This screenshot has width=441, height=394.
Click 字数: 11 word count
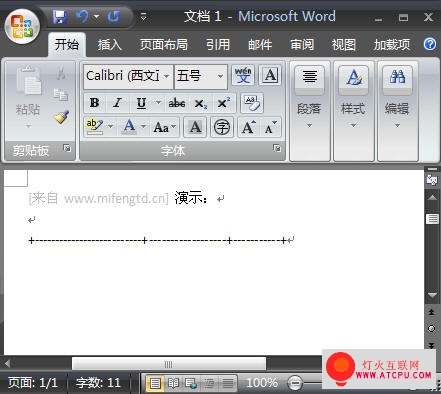98,383
